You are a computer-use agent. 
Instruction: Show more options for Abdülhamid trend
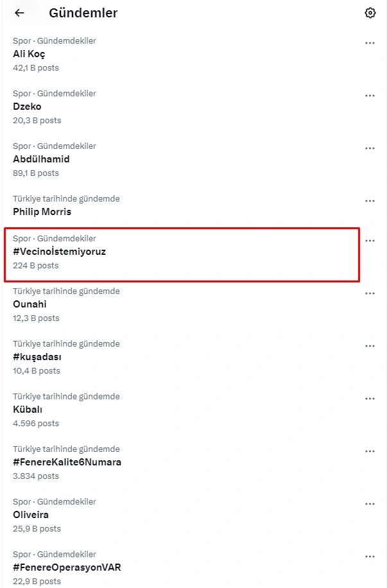370,148
